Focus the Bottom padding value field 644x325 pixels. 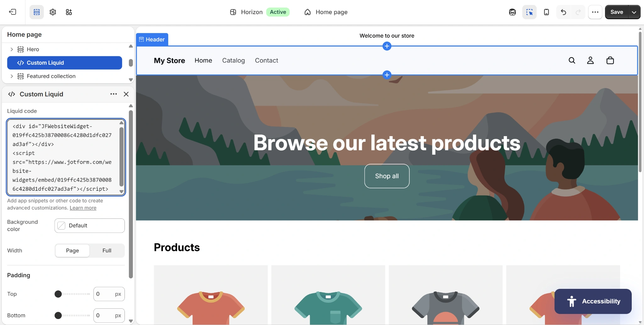tap(109, 315)
